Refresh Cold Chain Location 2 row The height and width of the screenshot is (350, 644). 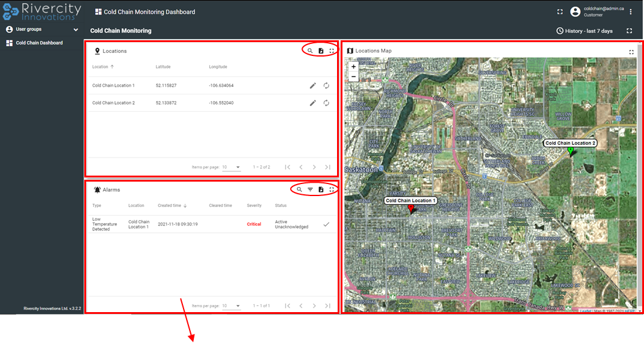326,103
